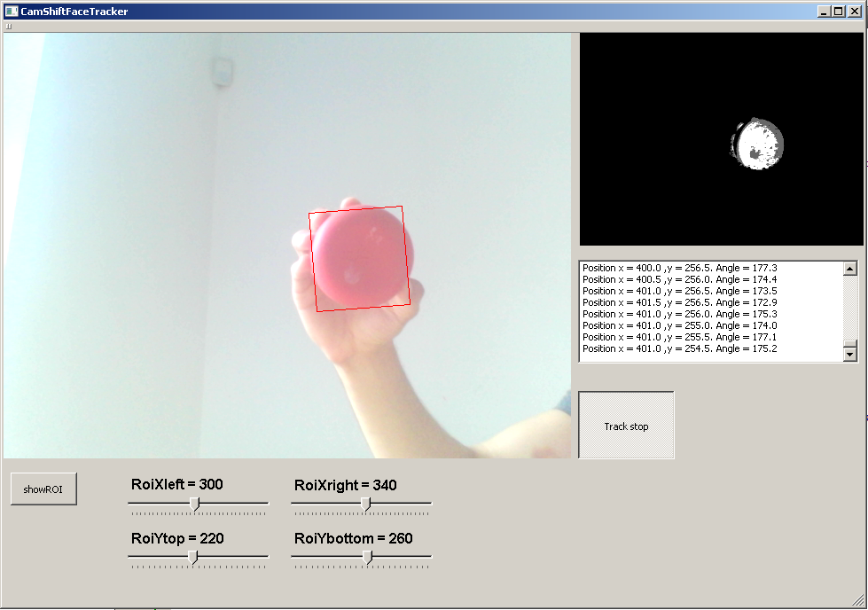Select log line with Angle = 172.9
Viewport: 868px width, 610px height.
tap(680, 303)
